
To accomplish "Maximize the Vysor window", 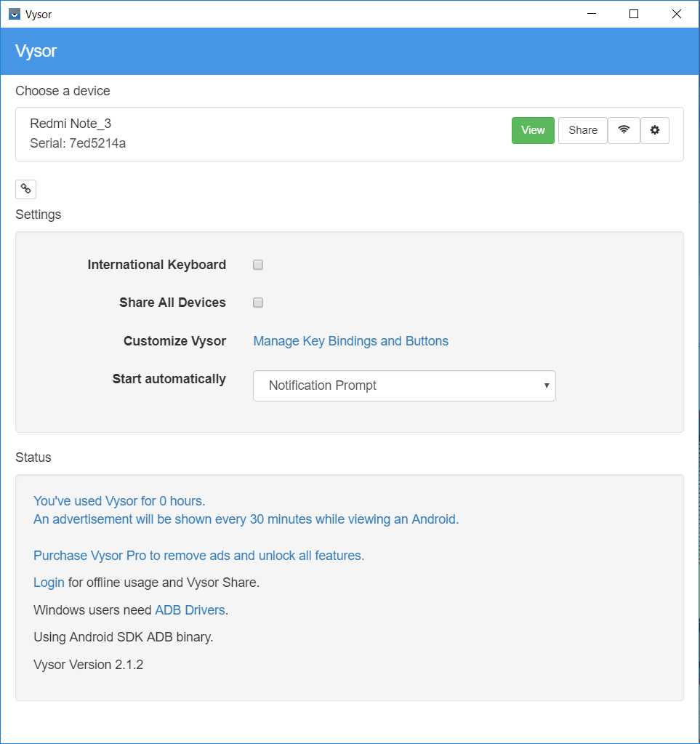I will click(634, 14).
